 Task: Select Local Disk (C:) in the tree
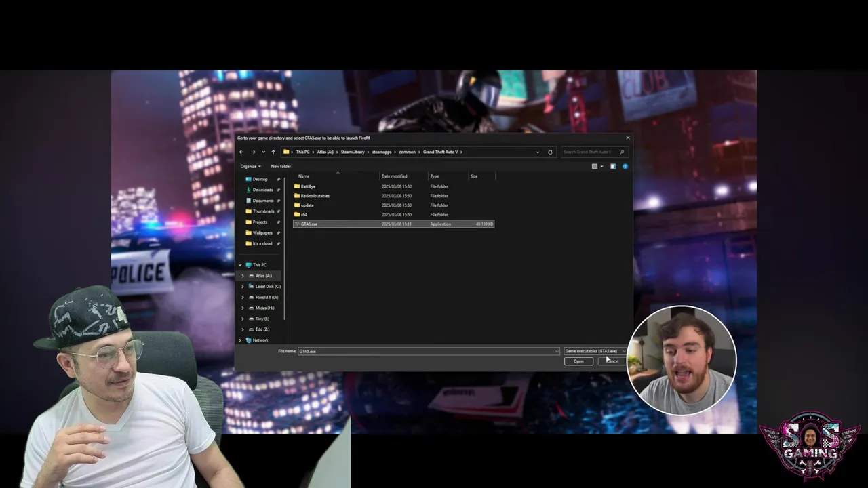268,287
